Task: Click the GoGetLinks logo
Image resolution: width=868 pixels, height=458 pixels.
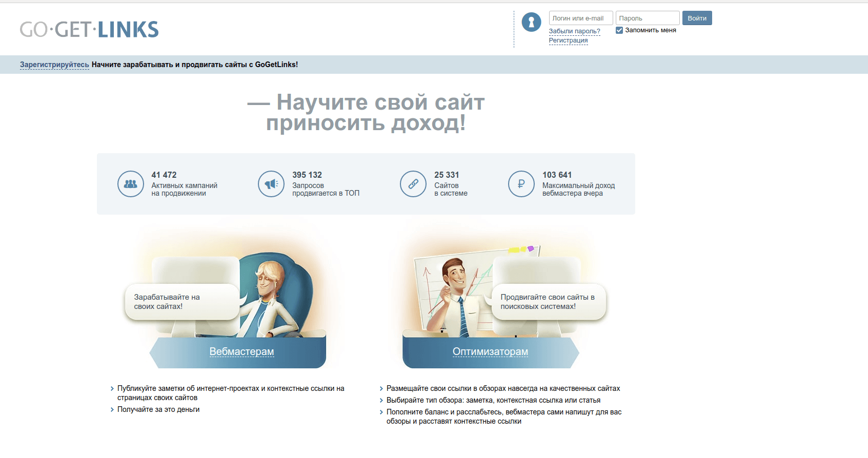Action: point(89,30)
